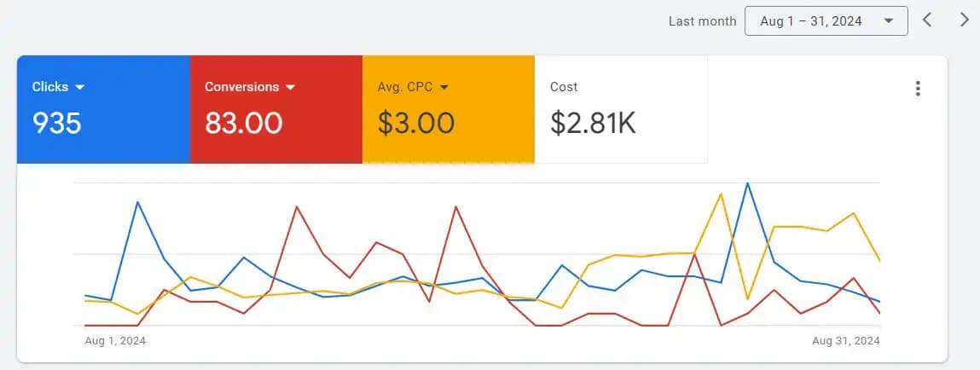Select the white Cost scorecard tile
Screen dimensions: 980x370
[621, 109]
